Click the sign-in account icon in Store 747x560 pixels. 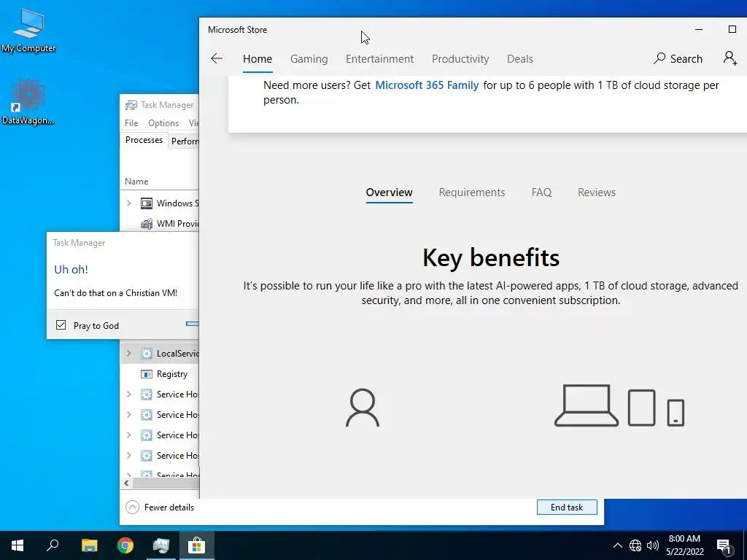[x=729, y=58]
